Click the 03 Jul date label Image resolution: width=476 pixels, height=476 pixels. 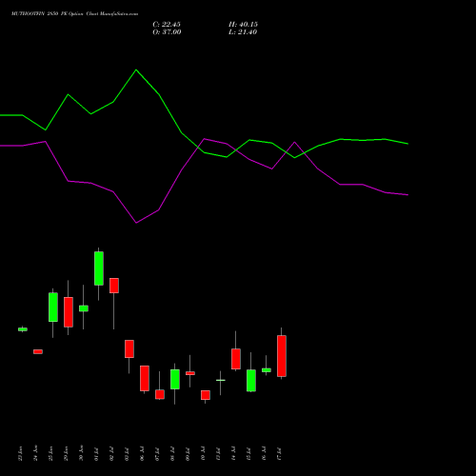click(x=128, y=454)
